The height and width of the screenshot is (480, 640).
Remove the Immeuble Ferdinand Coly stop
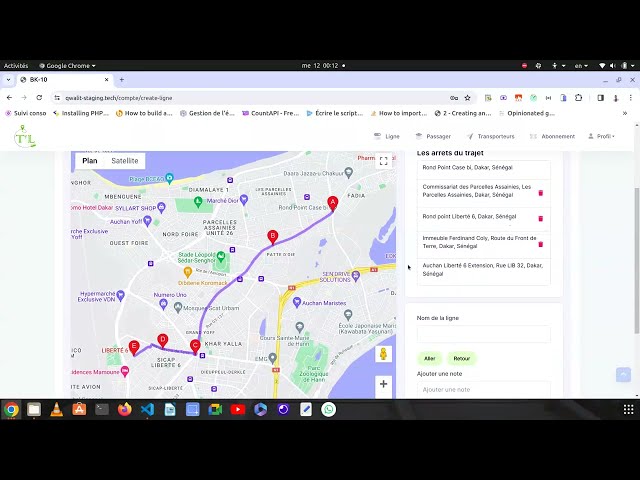(x=540, y=244)
